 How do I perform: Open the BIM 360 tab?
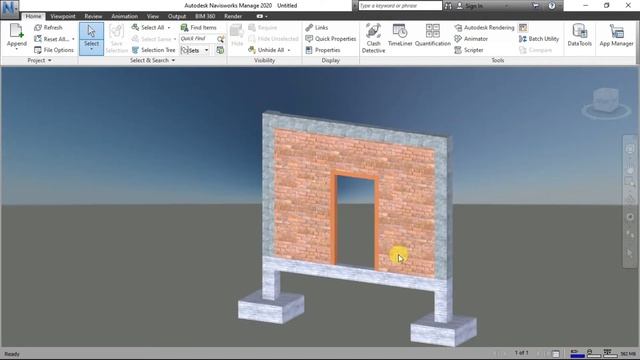pyautogui.click(x=205, y=16)
